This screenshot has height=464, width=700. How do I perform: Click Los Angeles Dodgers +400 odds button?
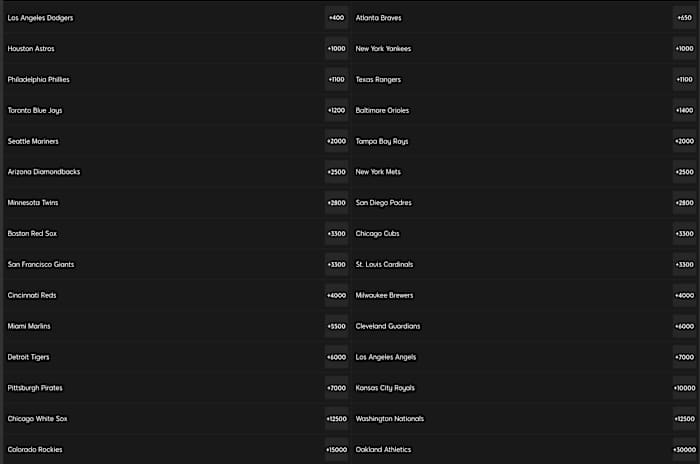(336, 18)
